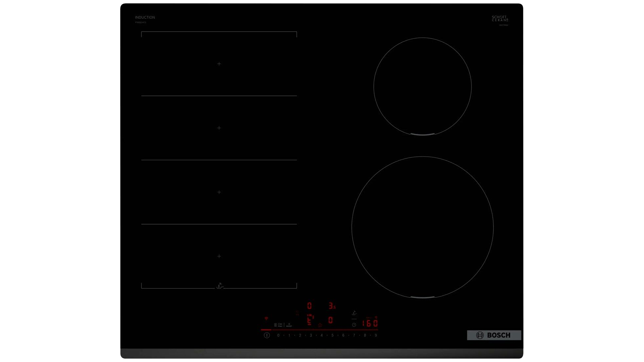Viewport: 644px width, 362px height.
Task: Select power level 5 on slider
Action: pos(333,335)
